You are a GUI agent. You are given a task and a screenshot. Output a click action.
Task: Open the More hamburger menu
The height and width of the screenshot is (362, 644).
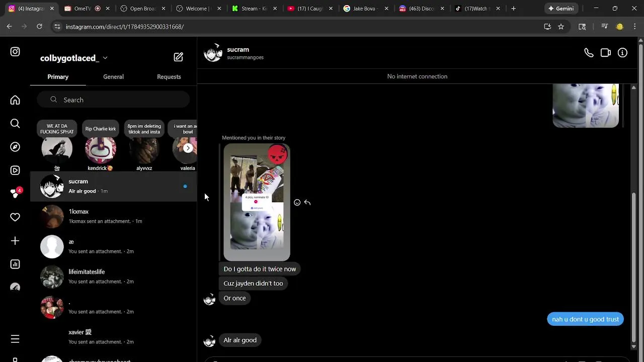(x=15, y=339)
